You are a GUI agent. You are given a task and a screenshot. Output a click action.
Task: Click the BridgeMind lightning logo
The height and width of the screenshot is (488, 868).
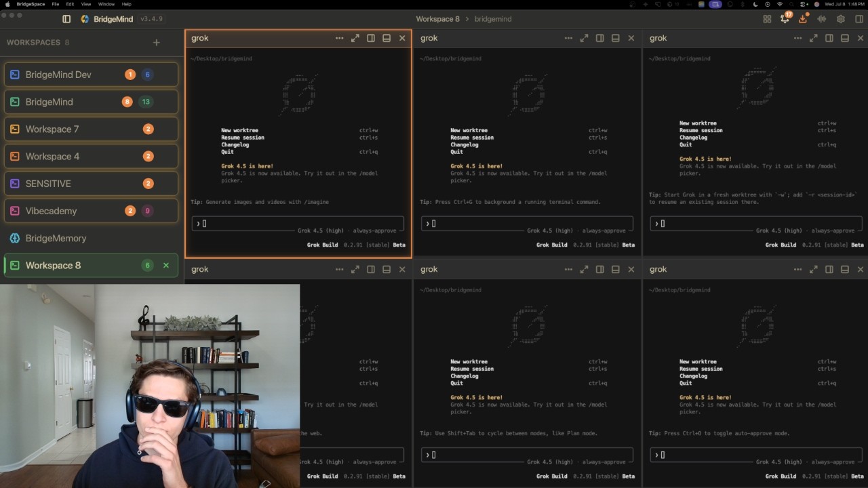85,19
